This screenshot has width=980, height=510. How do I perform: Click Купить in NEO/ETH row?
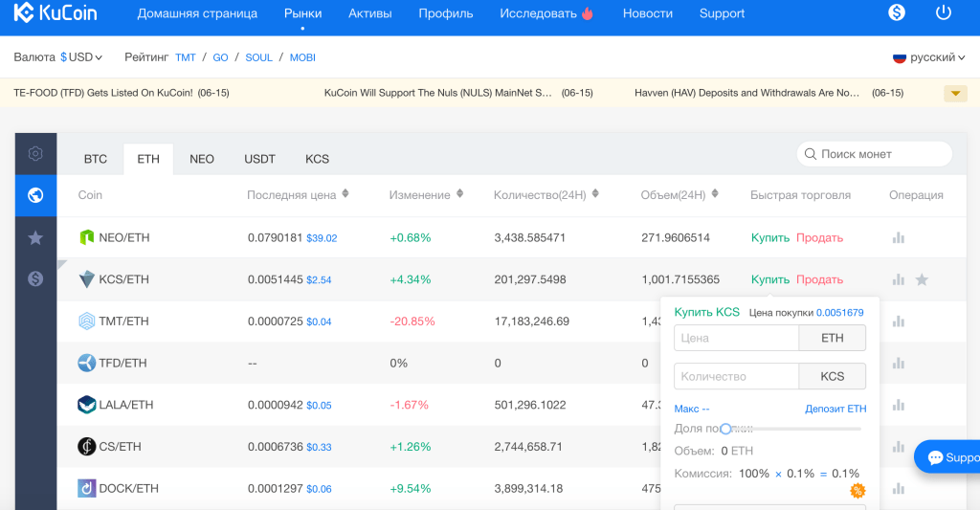770,237
